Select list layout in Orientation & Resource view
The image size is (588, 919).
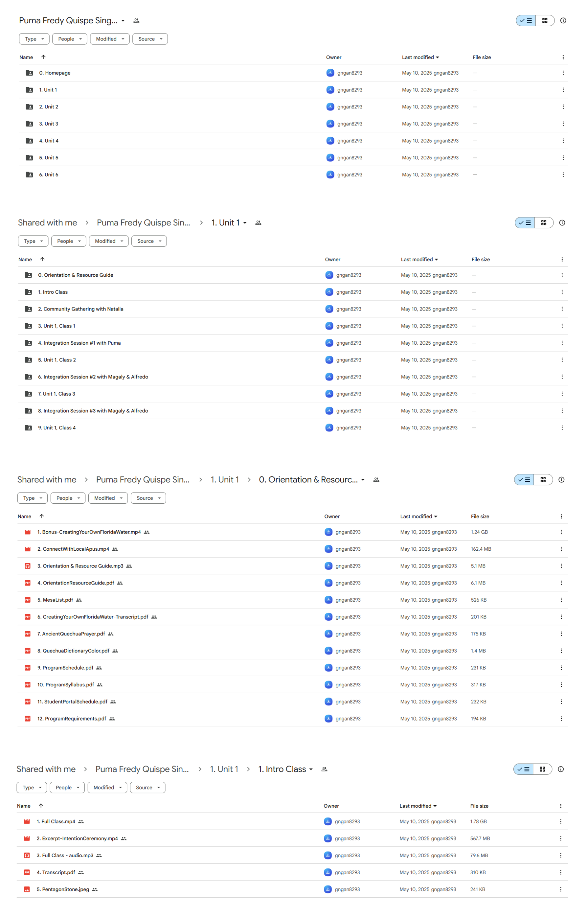[524, 480]
